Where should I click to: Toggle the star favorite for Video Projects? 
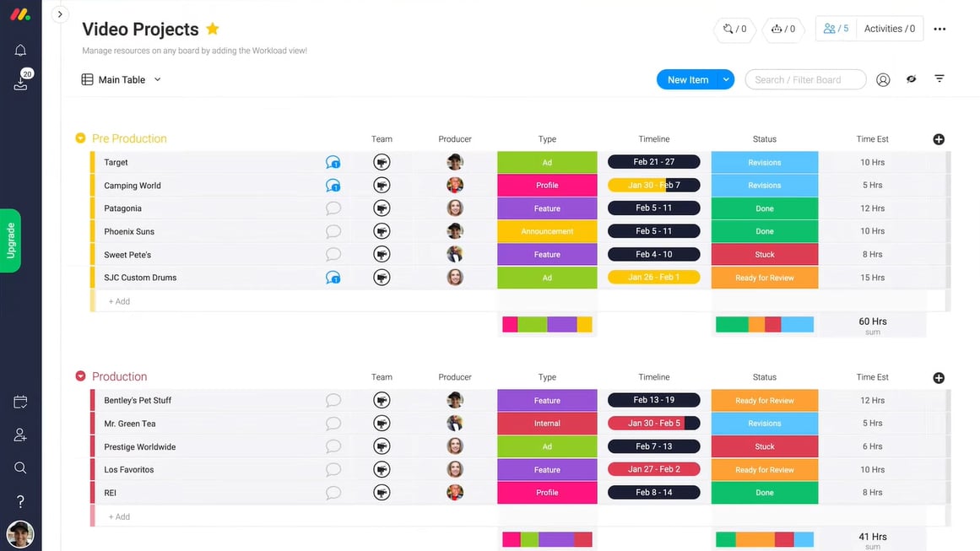pos(213,29)
